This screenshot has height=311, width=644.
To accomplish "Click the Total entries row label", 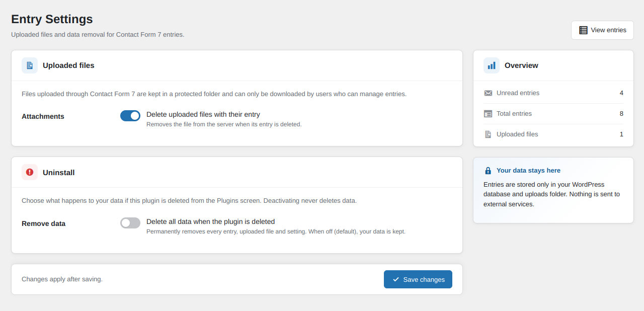I will point(514,114).
